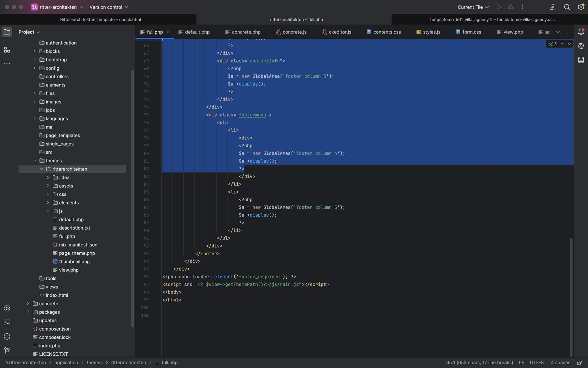Open the Structure tool window icon
This screenshot has height=368, width=588.
(x=7, y=50)
